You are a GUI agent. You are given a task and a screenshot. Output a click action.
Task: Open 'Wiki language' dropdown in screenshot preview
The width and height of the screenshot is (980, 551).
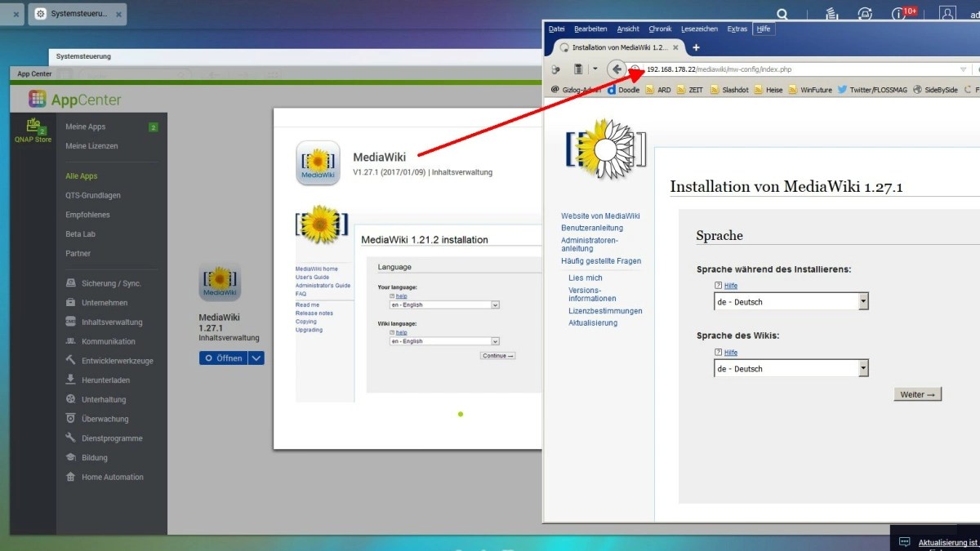pyautogui.click(x=444, y=341)
